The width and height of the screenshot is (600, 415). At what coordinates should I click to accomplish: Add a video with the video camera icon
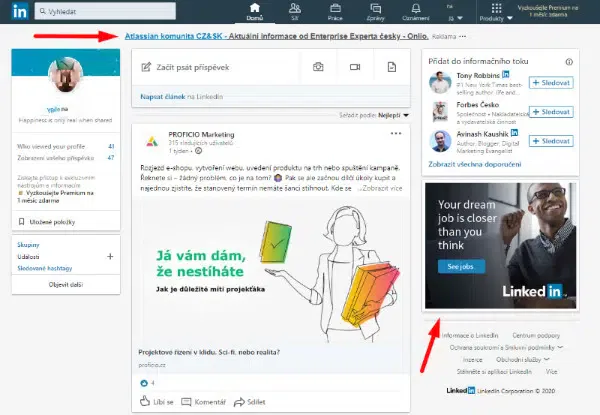pyautogui.click(x=355, y=67)
